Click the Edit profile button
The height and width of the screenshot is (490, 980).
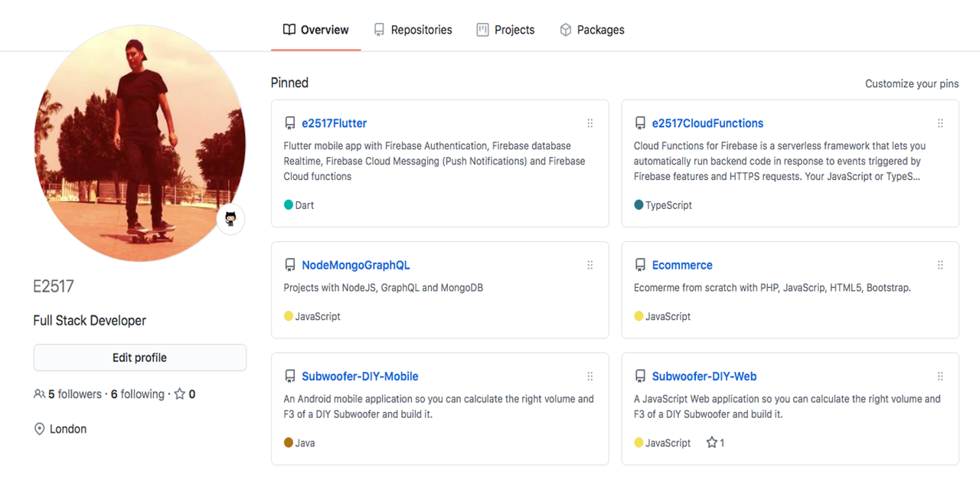tap(139, 357)
